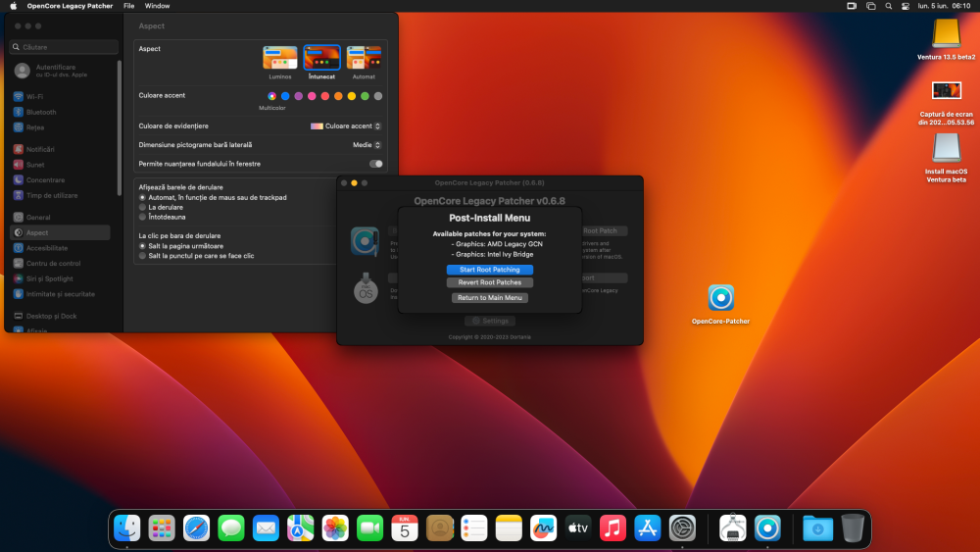Image resolution: width=980 pixels, height=552 pixels.
Task: Select Ventura 13.5 beta2 drive icon
Action: (x=947, y=33)
